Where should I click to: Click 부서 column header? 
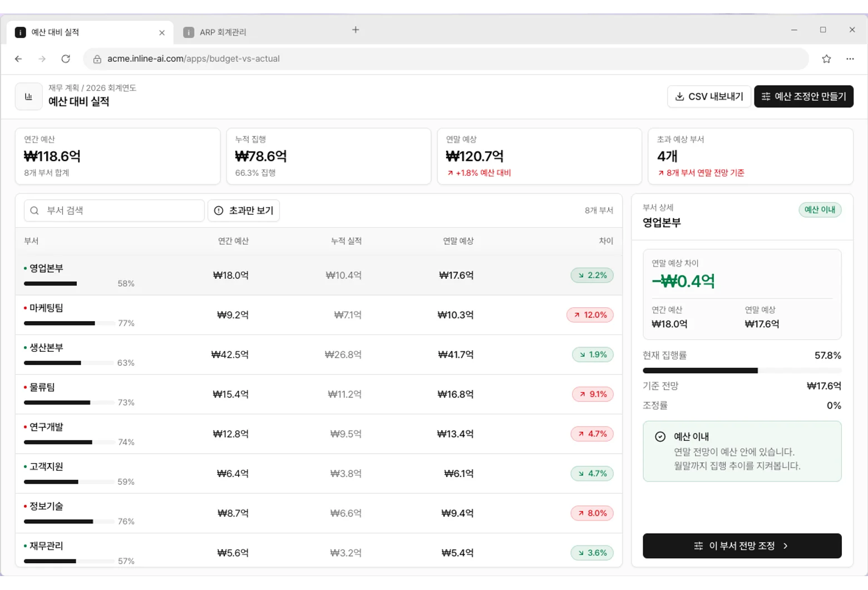point(31,241)
